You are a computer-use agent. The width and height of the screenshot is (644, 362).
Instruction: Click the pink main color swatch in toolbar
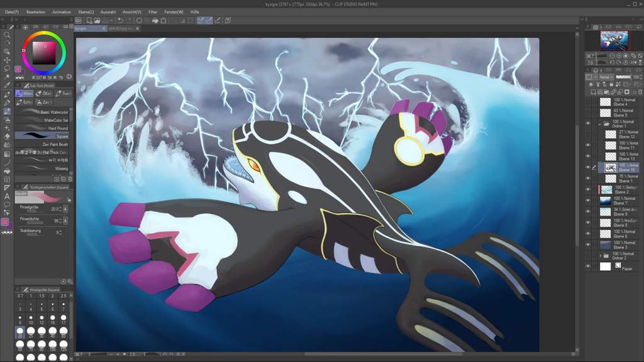[x=5, y=222]
